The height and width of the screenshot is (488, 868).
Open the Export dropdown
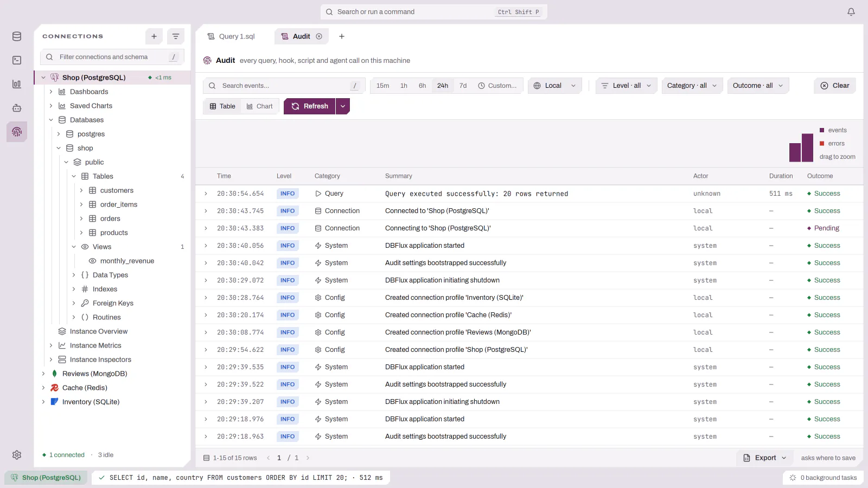click(765, 458)
